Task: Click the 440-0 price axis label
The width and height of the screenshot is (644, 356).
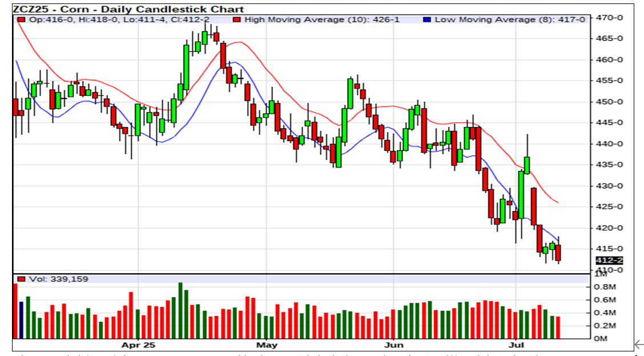Action: coord(608,144)
